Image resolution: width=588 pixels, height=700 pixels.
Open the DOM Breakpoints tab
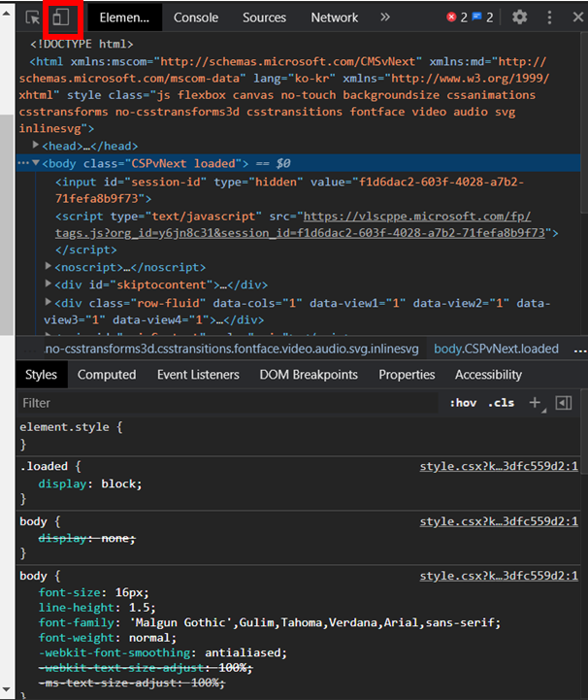point(309,375)
